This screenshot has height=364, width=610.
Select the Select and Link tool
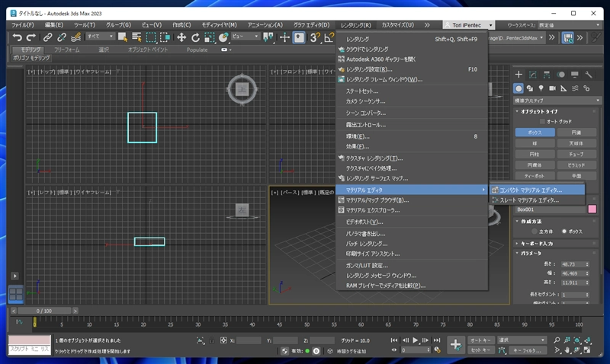point(47,37)
